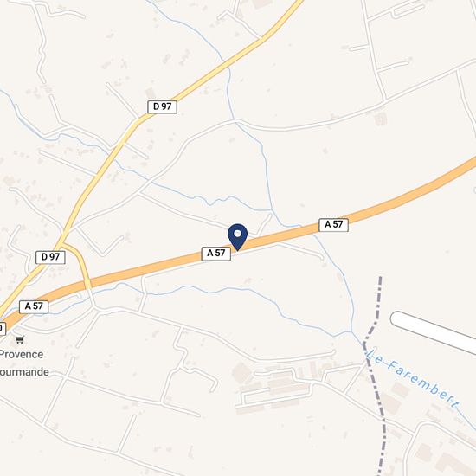Select the D 97 fork junction
Viewport: 476px width, 476px height.
[x=61, y=243]
